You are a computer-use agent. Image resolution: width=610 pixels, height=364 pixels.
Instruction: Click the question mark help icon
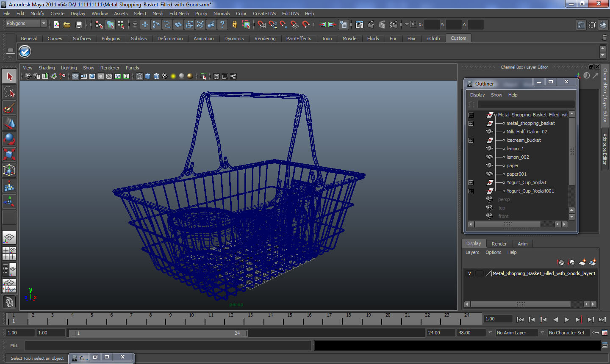coord(222,25)
